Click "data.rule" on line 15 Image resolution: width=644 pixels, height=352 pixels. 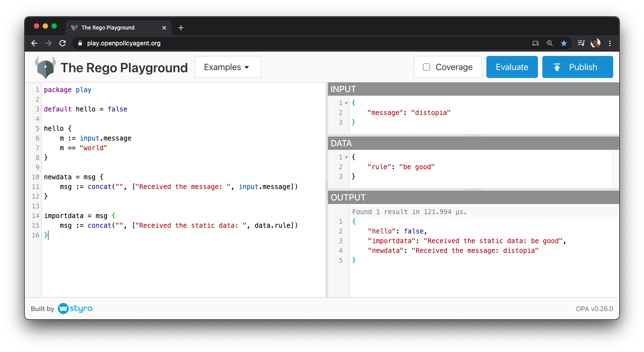[272, 226]
